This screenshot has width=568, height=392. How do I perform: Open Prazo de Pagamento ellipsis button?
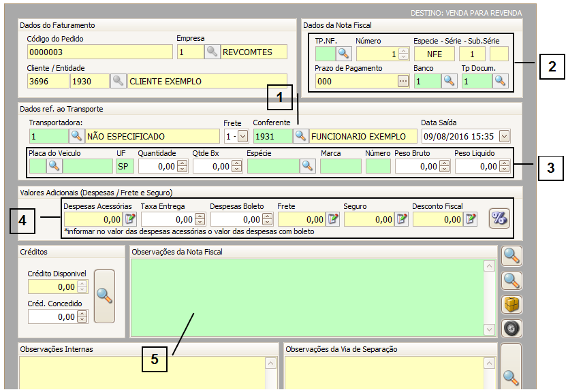point(403,81)
